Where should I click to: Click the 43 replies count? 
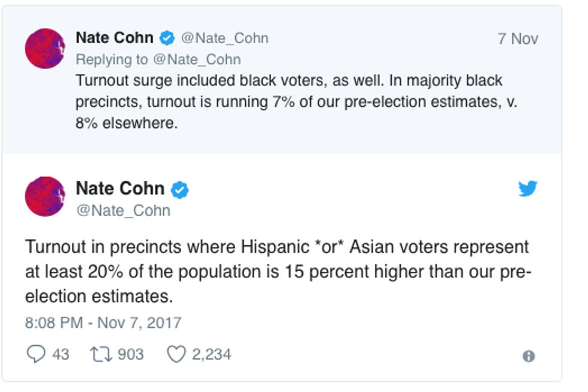tap(61, 354)
